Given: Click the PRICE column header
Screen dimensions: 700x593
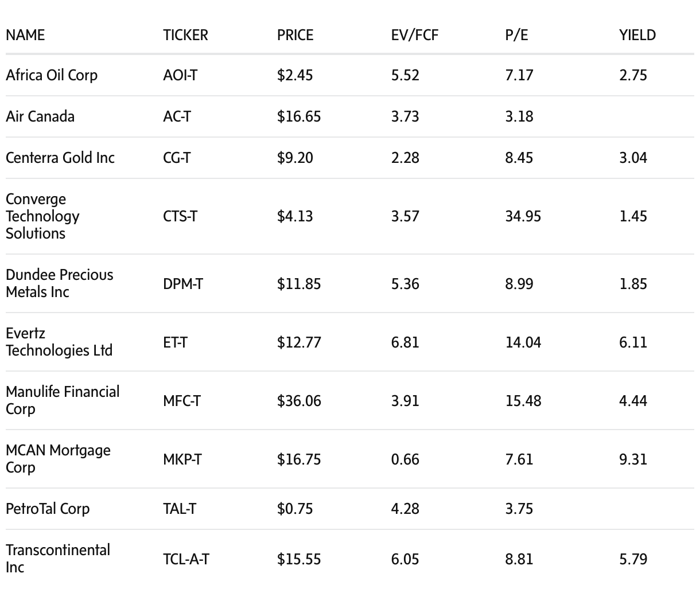Looking at the screenshot, I should [x=295, y=35].
